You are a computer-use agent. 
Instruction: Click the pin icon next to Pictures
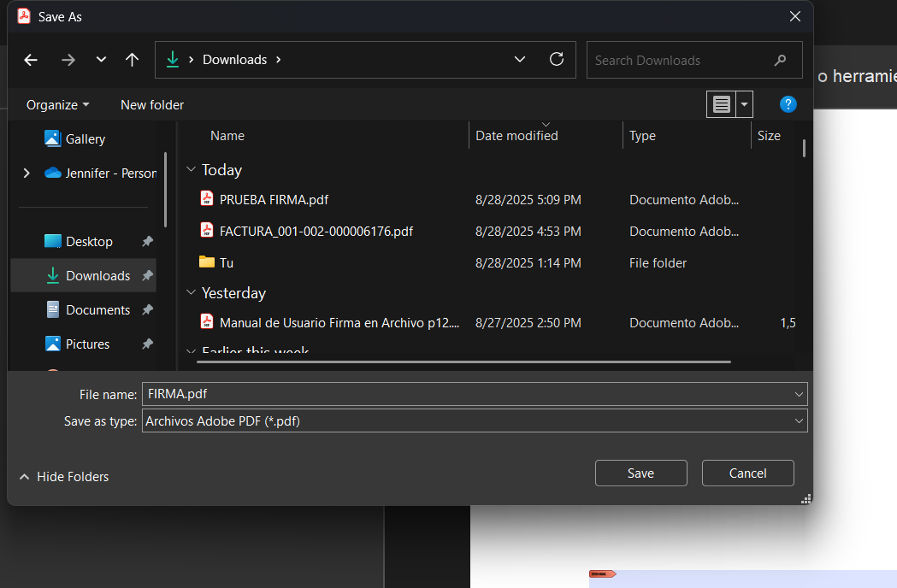[148, 344]
